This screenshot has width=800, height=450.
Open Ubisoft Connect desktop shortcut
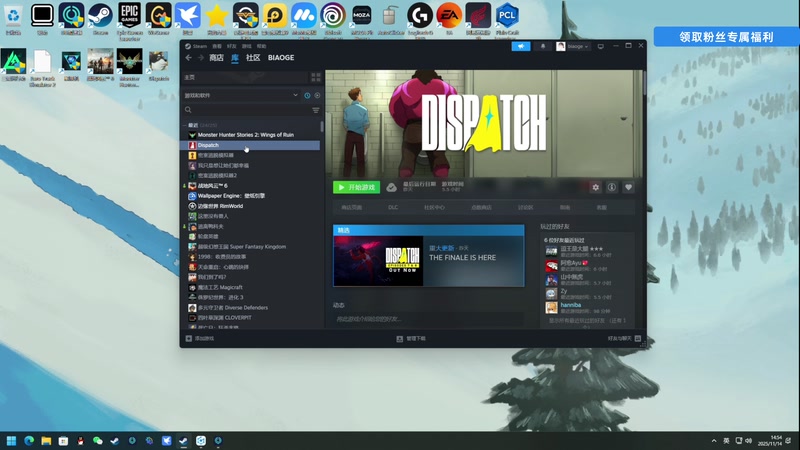[333, 20]
